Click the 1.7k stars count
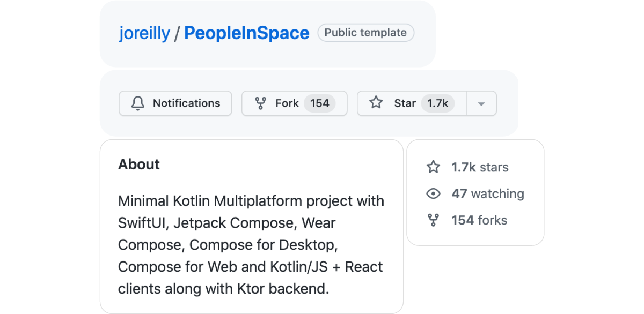The width and height of the screenshot is (644, 314). 479,167
